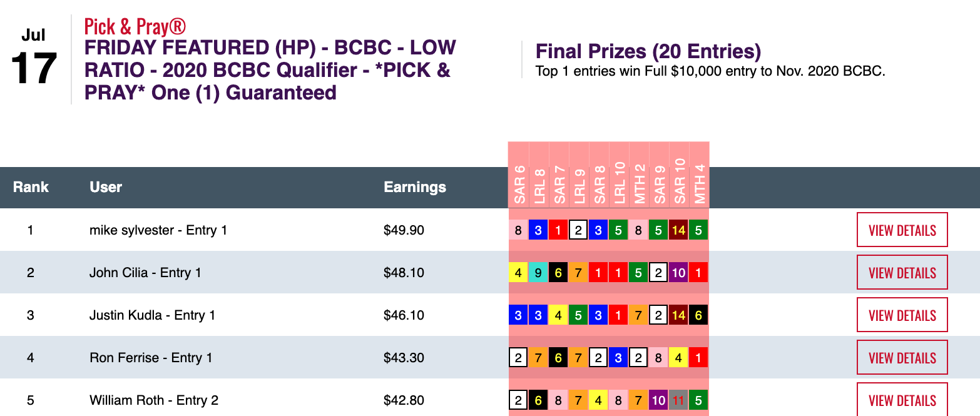This screenshot has width=980, height=416.
Task: Click View Details for mike sylvester
Action: 902,230
